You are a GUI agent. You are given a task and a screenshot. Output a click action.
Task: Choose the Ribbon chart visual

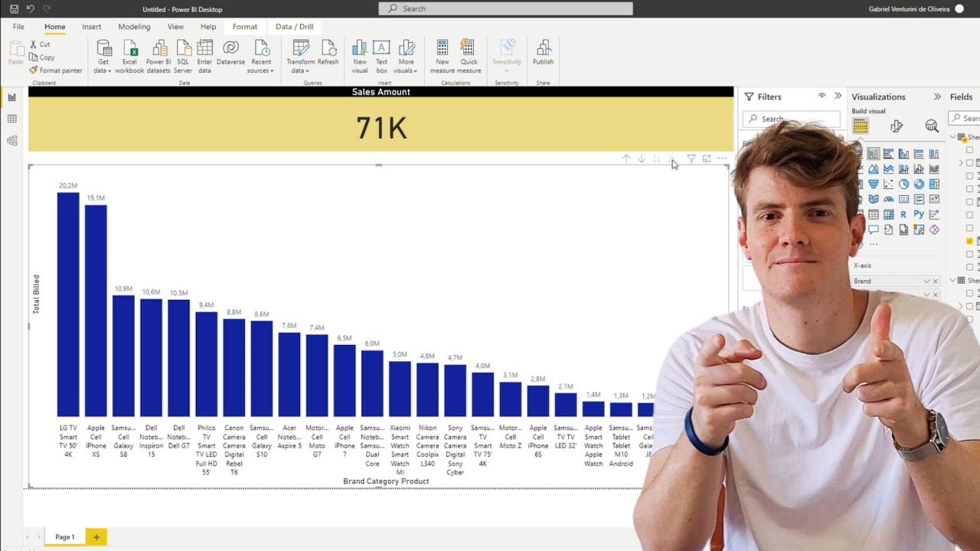(x=934, y=169)
